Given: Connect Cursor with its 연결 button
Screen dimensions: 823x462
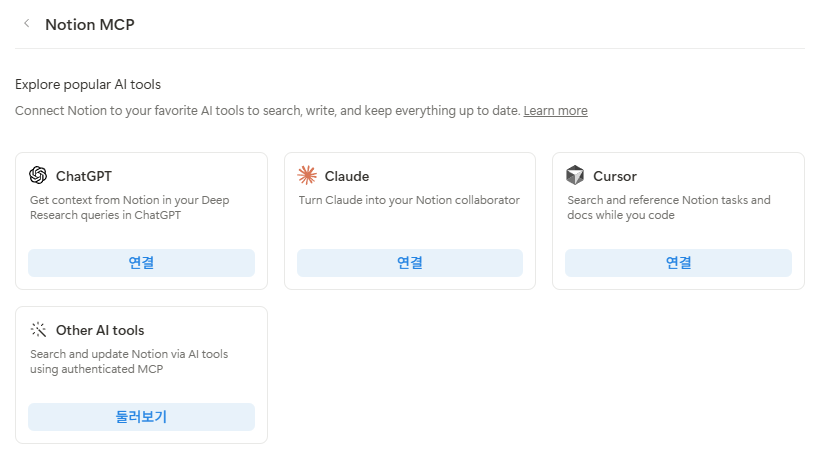Looking at the screenshot, I should click(x=678, y=263).
